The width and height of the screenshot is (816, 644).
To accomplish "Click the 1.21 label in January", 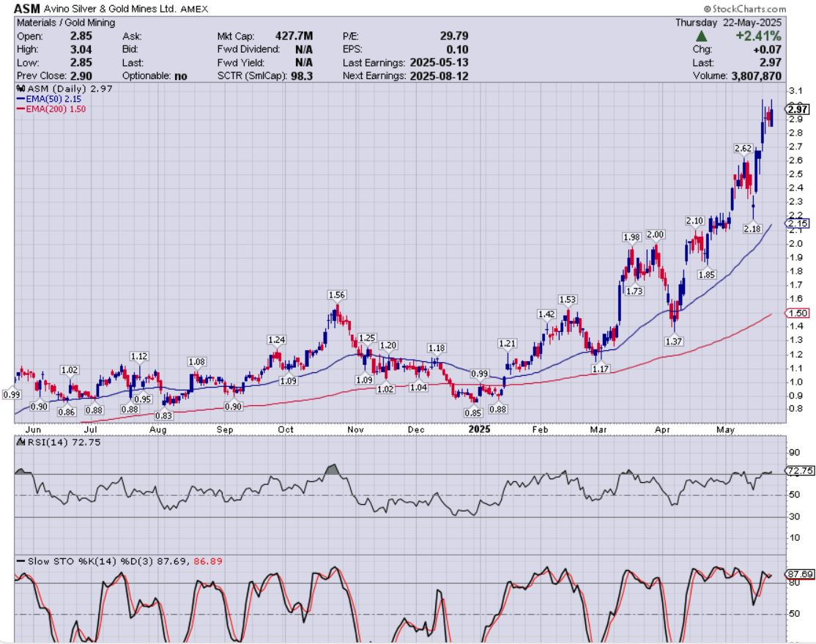I will click(507, 343).
